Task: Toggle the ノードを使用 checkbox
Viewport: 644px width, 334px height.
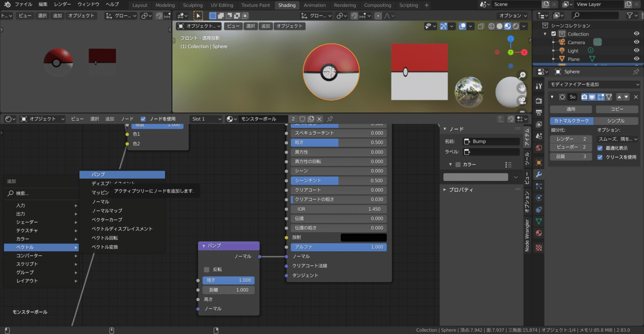Action: [143, 118]
